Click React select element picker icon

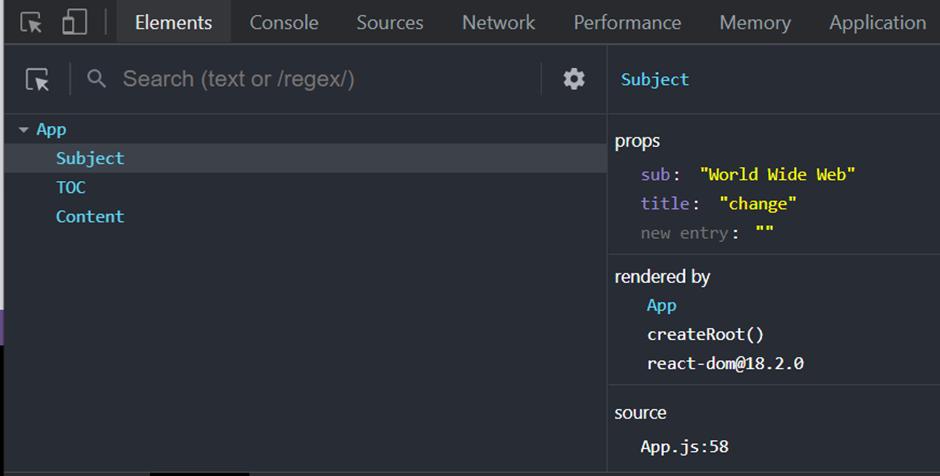coord(37,79)
